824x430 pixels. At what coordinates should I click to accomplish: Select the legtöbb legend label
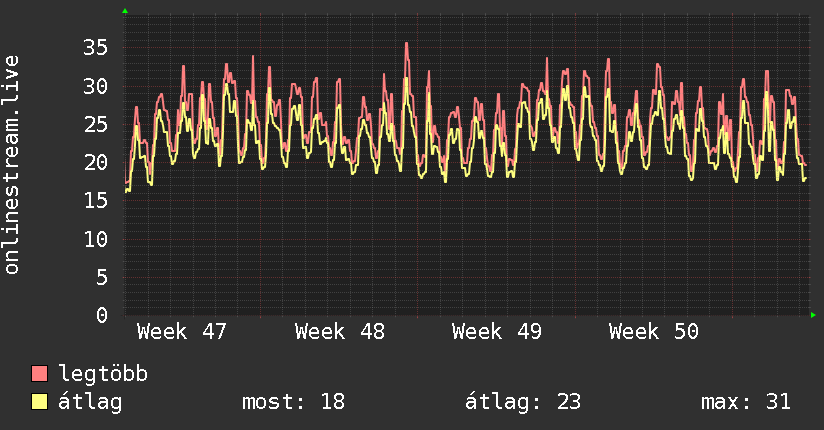coord(103,374)
